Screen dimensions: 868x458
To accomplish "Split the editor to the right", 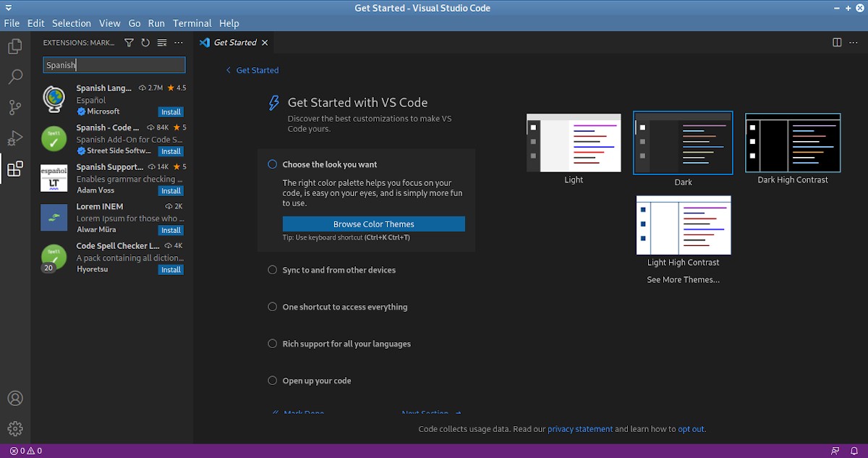I will click(x=837, y=43).
